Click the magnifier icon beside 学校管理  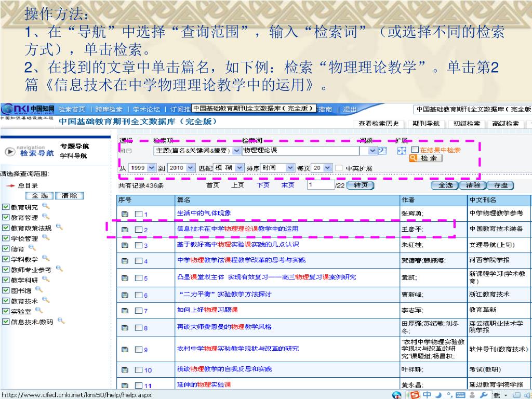point(46,237)
